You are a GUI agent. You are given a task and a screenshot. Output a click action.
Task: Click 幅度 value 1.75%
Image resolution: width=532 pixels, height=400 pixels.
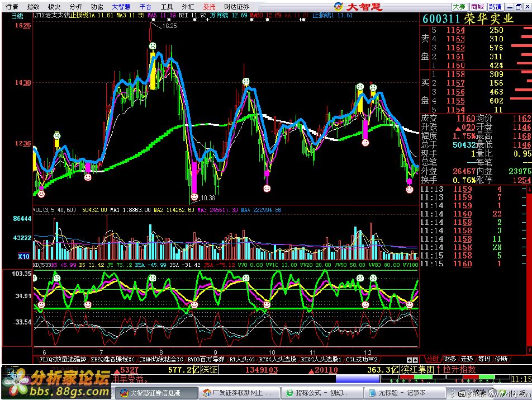(x=464, y=136)
